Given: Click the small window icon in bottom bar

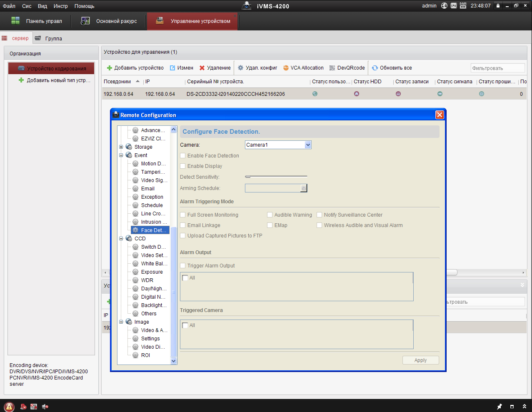Looking at the screenshot, I should coord(512,407).
